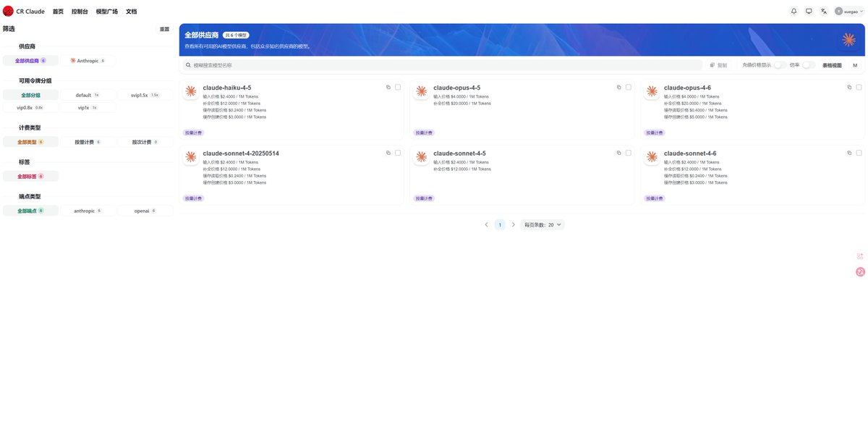This screenshot has width=868, height=446.
Task: Expand the xuegao user menu chevron
Action: coord(861,12)
